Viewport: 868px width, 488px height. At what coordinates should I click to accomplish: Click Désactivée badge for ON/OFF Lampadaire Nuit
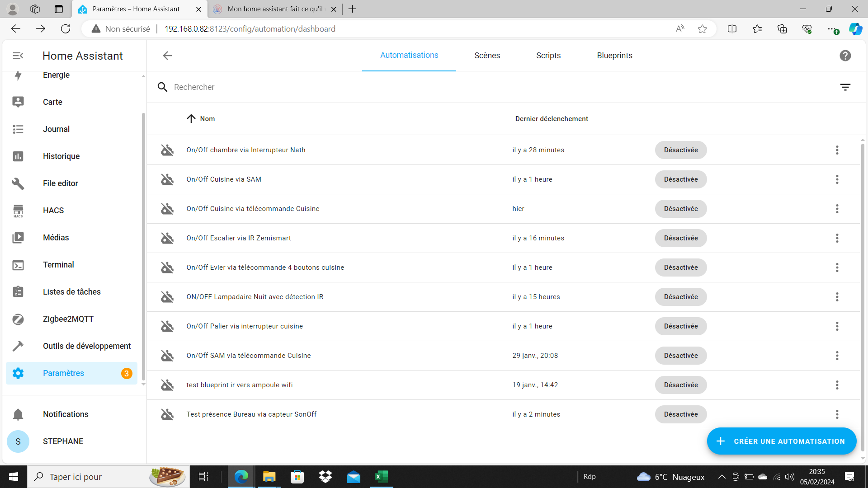coord(681,297)
